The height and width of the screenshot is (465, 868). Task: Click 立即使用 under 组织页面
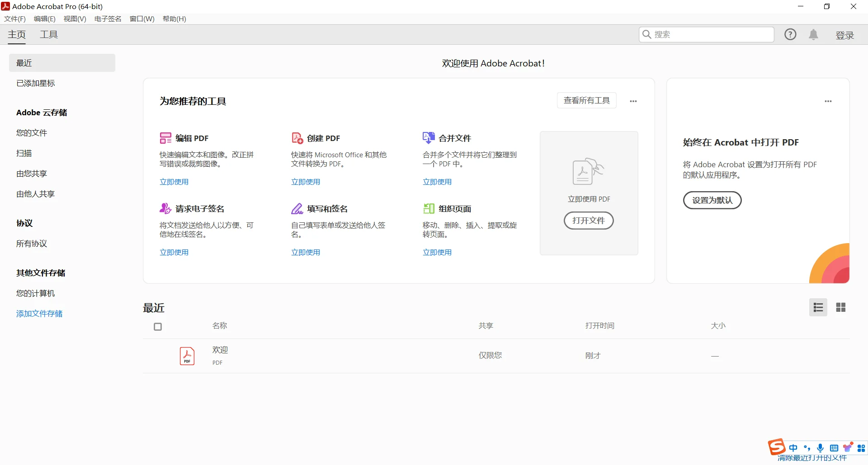point(437,252)
